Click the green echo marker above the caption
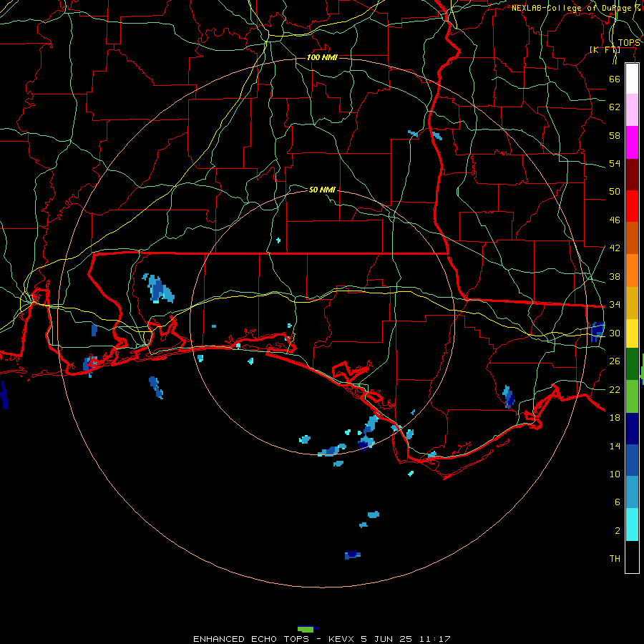Screen dimensions: 644x644 click(x=307, y=629)
